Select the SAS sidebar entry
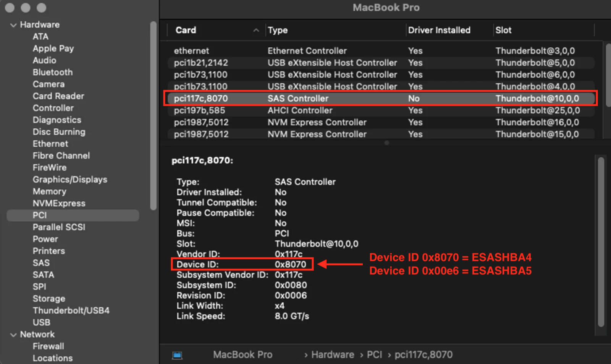Screen dimensions: 611x364 point(41,263)
